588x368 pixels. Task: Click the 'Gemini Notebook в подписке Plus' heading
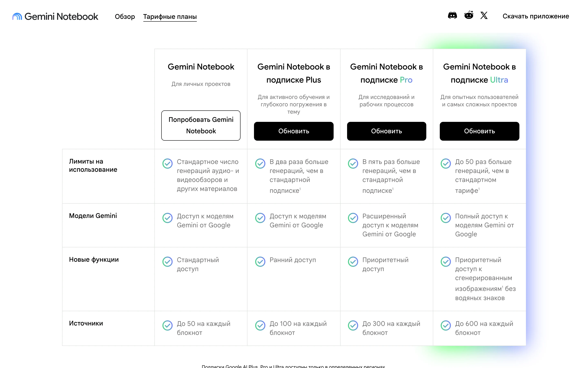(294, 73)
